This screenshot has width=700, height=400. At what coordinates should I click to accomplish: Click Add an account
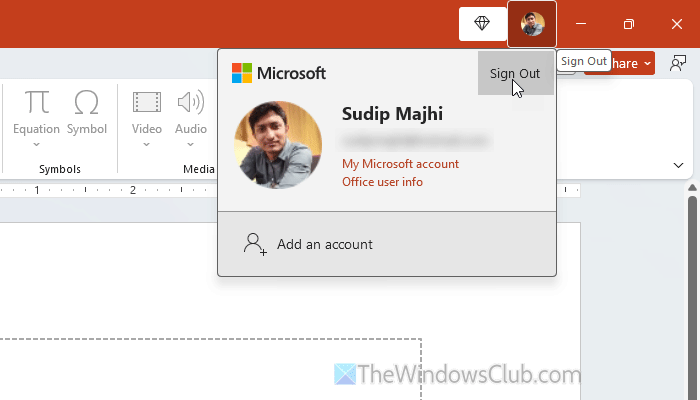point(387,244)
